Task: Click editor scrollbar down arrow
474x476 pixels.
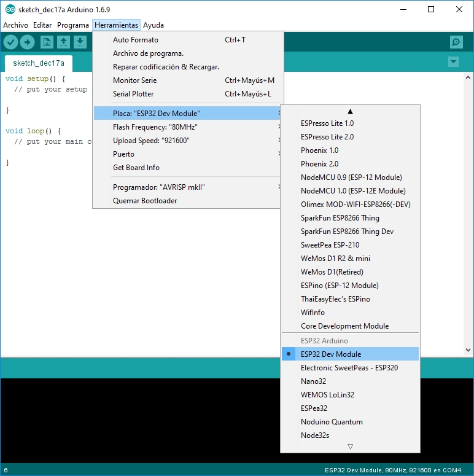Action: (468, 350)
